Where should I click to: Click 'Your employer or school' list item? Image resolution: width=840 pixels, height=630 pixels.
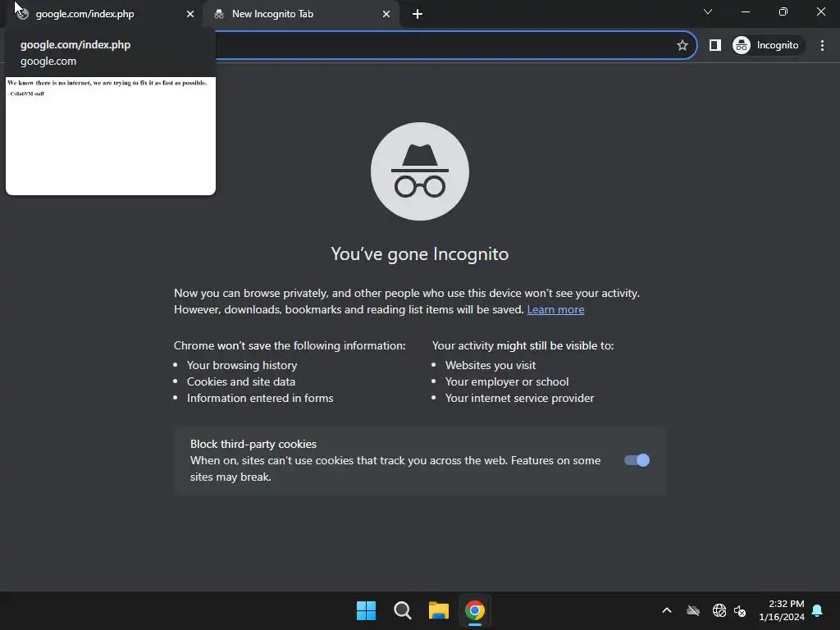coord(507,382)
